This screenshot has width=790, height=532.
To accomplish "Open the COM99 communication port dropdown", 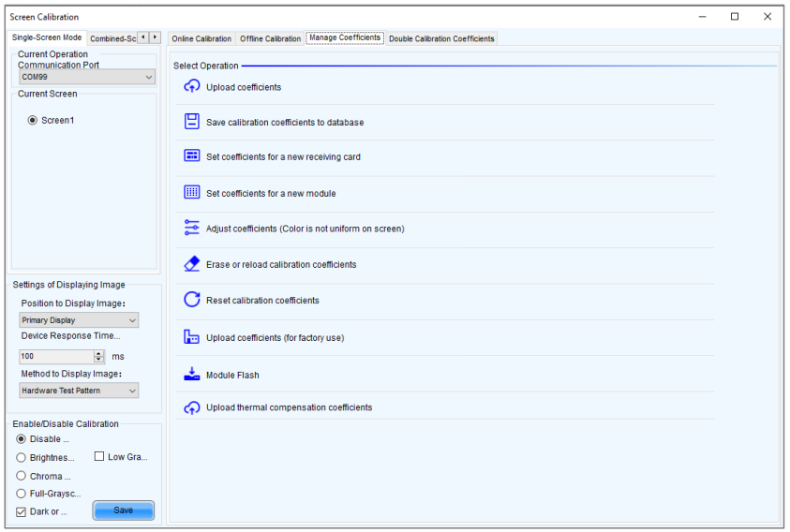I will [x=86, y=77].
